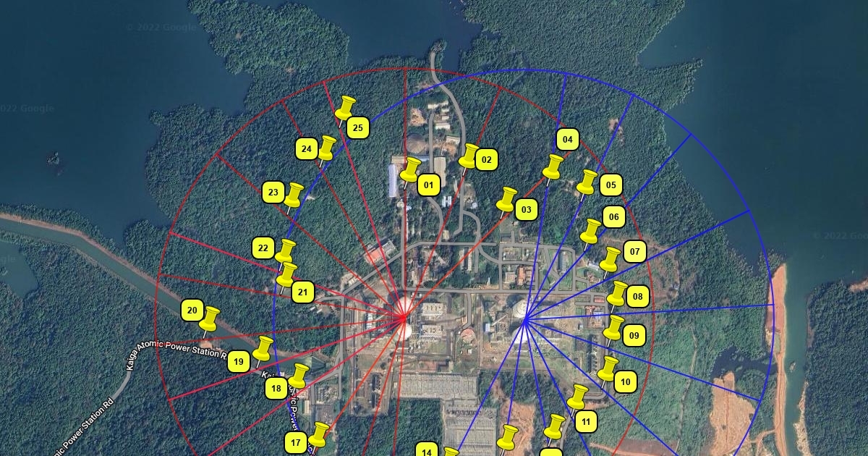Image resolution: width=868 pixels, height=456 pixels.
Task: Click the number label 23
Action: pyautogui.click(x=273, y=192)
